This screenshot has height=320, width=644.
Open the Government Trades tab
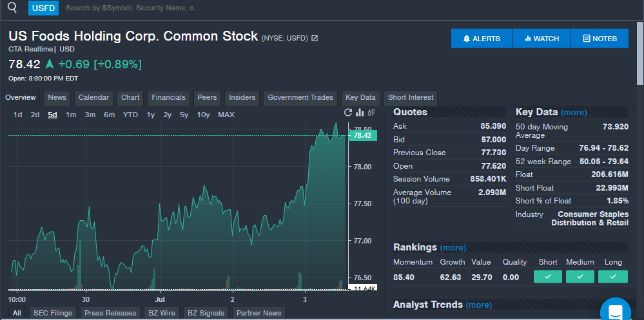(x=300, y=98)
